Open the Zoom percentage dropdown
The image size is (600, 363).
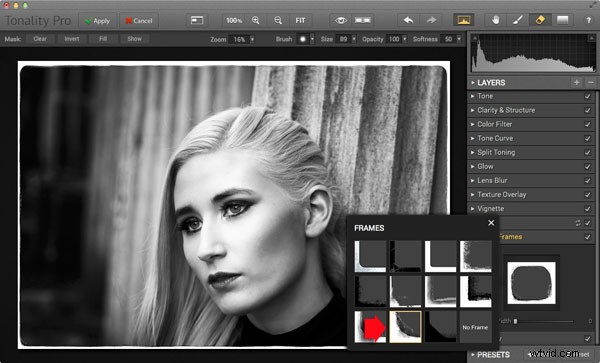[252, 39]
